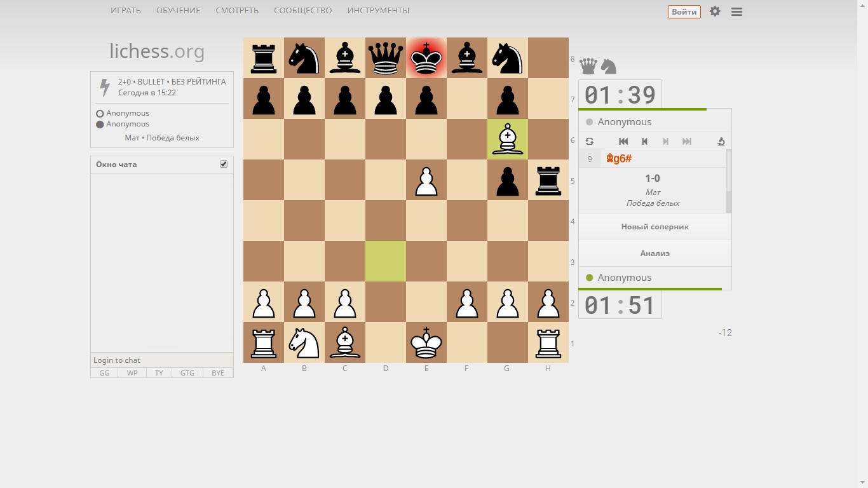Open the ИГРАТЬ menu

click(126, 11)
